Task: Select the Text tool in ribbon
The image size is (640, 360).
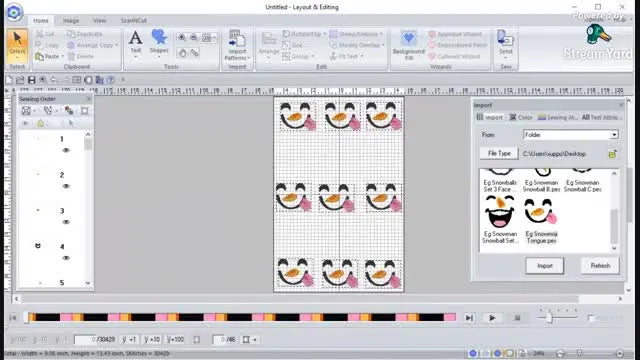Action: [x=136, y=42]
